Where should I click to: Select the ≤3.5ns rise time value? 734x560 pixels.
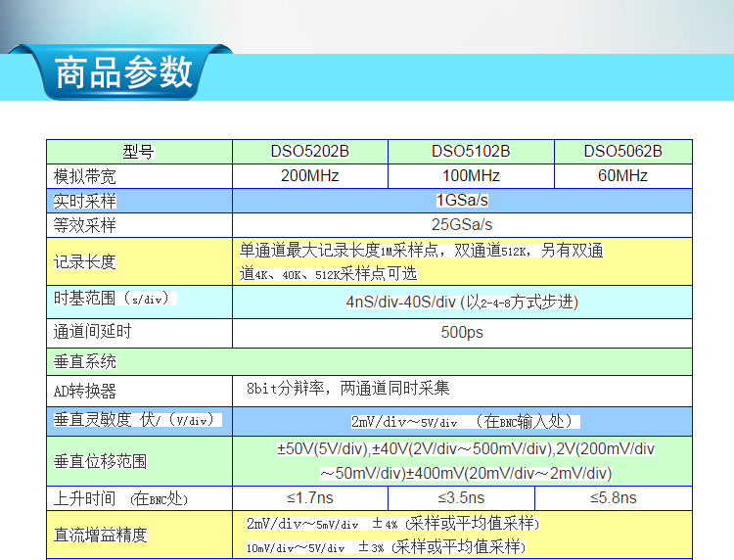coord(461,498)
